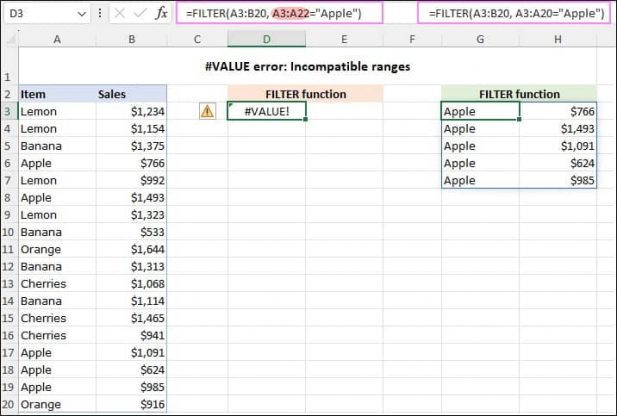Click the Insert Function fx icon

tap(161, 13)
